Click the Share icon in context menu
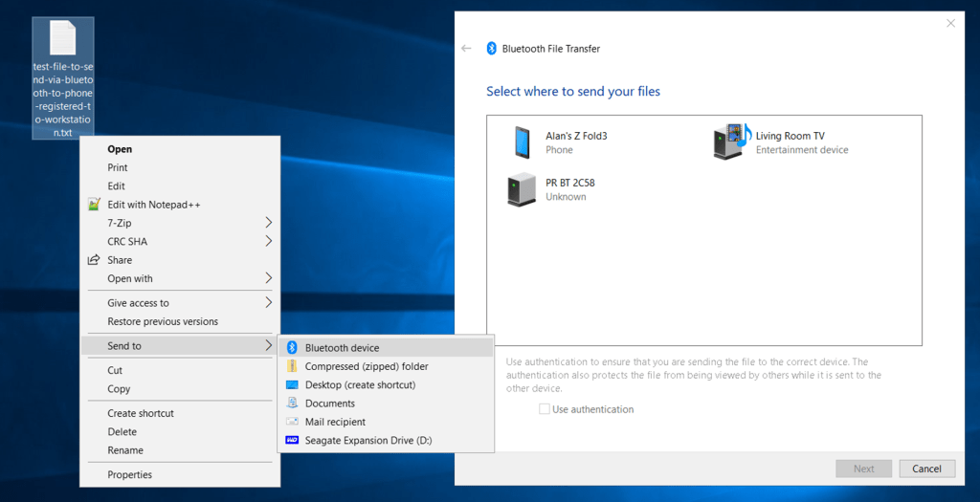This screenshot has height=502, width=980. 94,260
